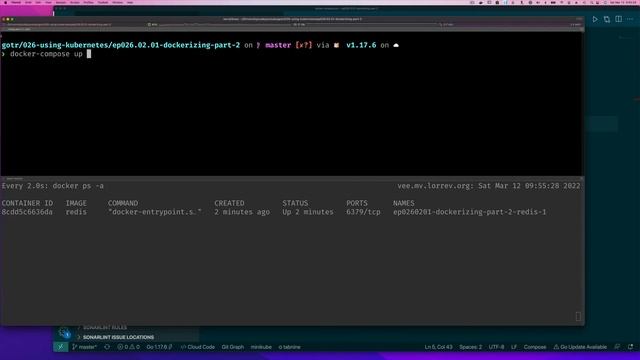Image resolution: width=640 pixels, height=360 pixels.
Task: Click the redis image name in docker ps
Action: (76, 212)
